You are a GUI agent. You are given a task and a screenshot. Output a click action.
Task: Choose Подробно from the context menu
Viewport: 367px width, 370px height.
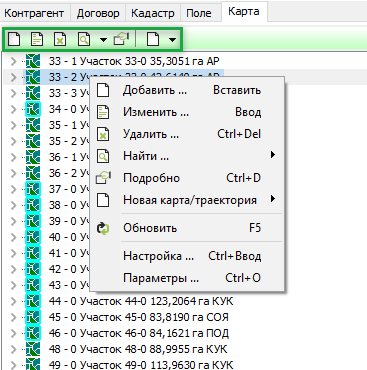(187, 178)
